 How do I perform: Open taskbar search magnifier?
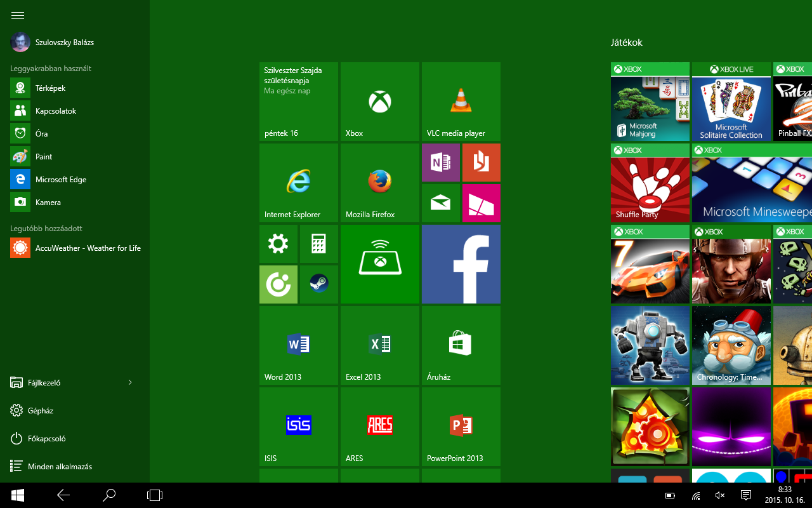pos(109,495)
